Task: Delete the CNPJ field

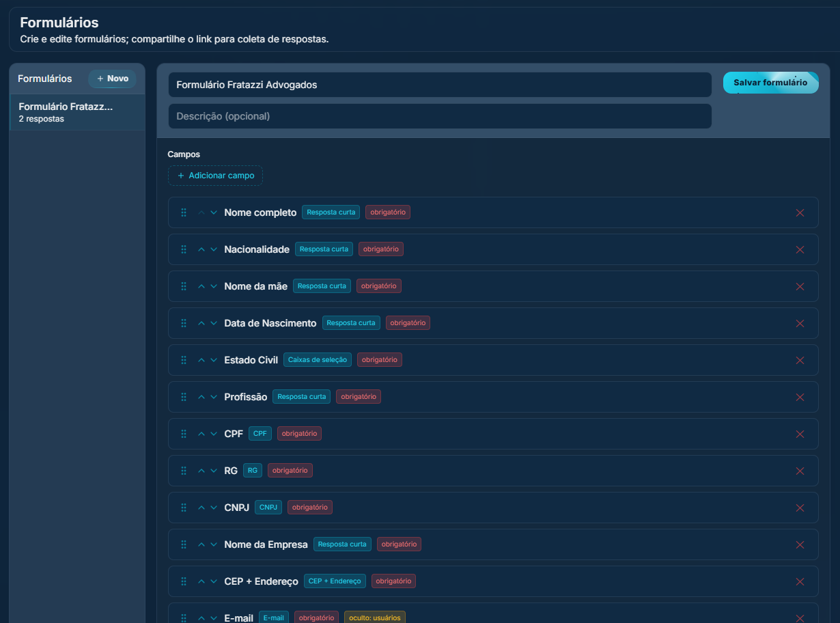Action: [800, 508]
